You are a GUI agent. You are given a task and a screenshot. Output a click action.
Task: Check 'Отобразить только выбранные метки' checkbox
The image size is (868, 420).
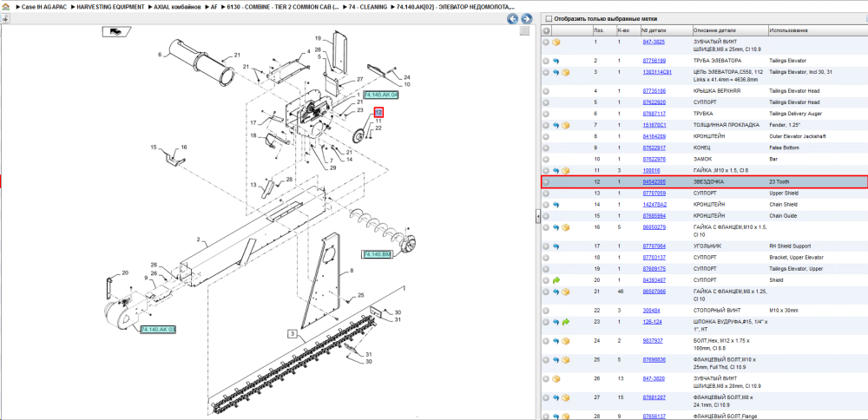549,17
